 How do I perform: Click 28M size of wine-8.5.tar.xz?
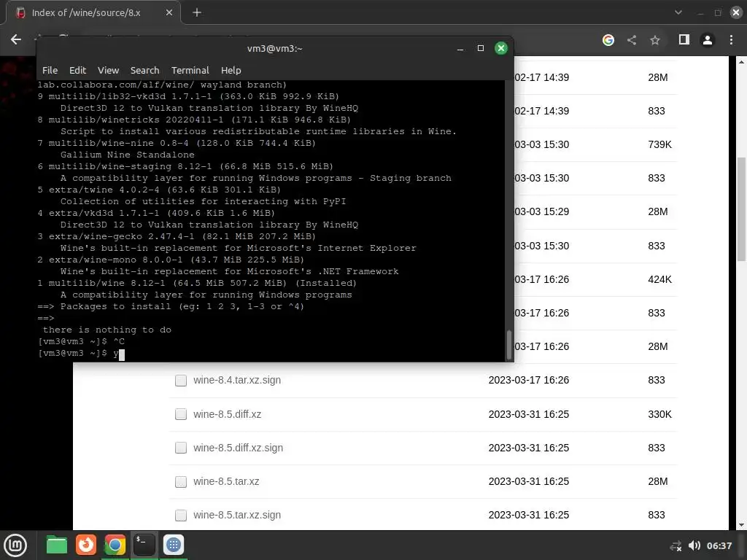point(658,481)
